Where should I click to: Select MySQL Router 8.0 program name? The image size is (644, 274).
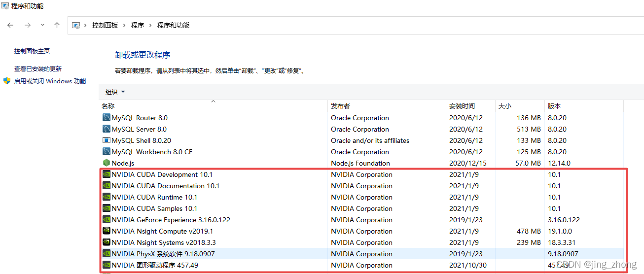[140, 118]
